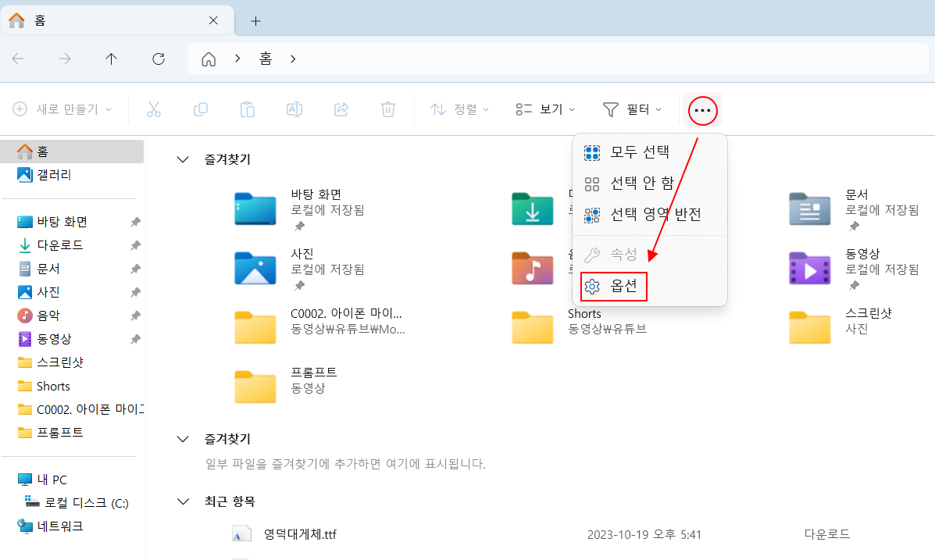
Task: Open the 보기 view dropdown
Action: click(546, 109)
